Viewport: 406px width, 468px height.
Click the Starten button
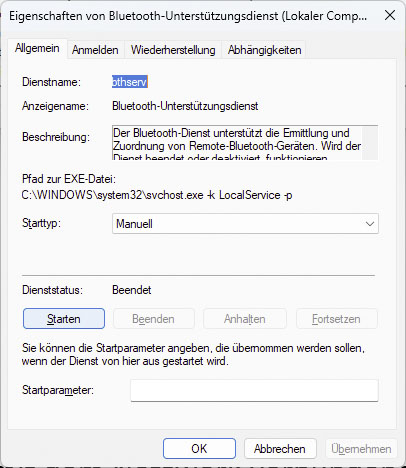(x=64, y=319)
